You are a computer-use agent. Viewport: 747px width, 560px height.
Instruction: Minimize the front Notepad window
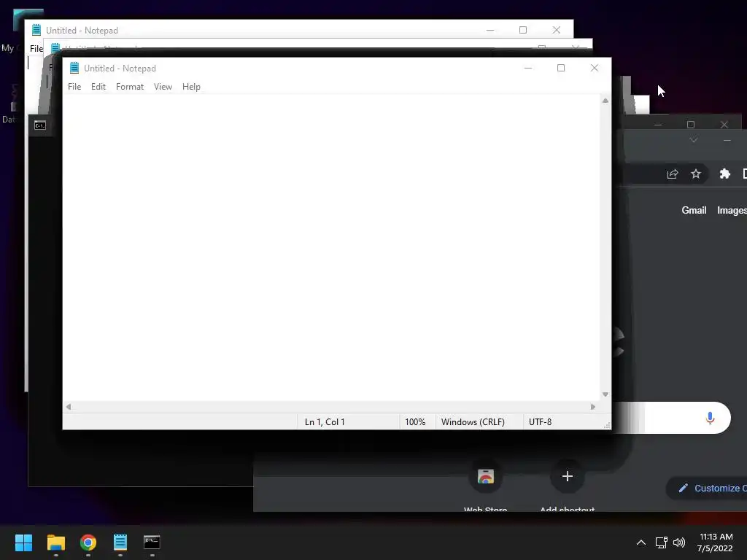coord(528,68)
